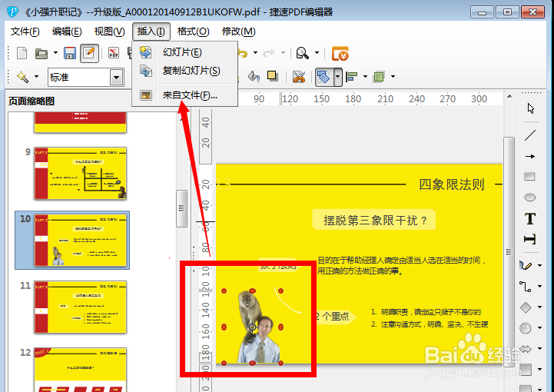Save the document with the floppy icon
This screenshot has height=392, width=554.
pyautogui.click(x=70, y=53)
